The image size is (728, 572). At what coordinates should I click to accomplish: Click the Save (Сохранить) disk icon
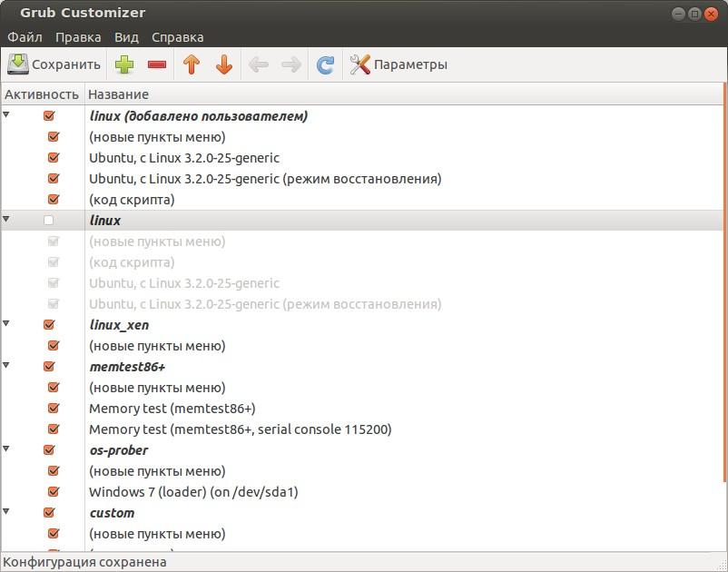point(17,64)
